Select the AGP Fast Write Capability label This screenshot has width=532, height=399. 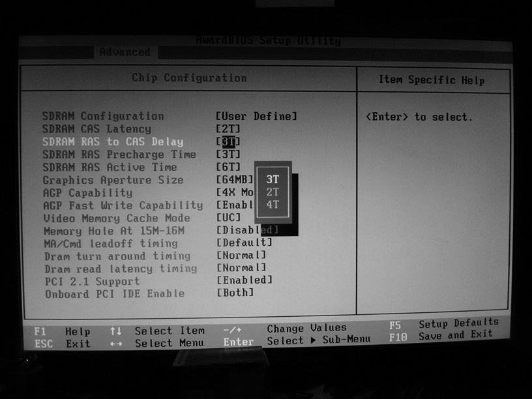click(x=123, y=205)
